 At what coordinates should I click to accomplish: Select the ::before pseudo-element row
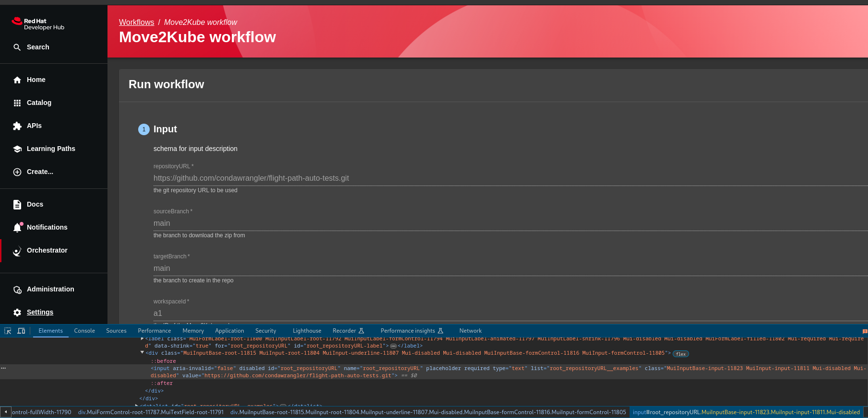(x=164, y=361)
